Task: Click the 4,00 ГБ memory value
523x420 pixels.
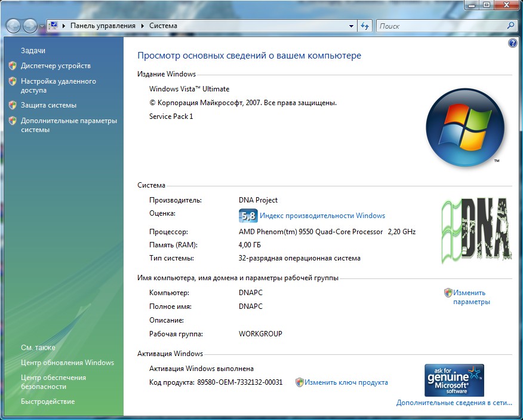Action: (x=250, y=245)
